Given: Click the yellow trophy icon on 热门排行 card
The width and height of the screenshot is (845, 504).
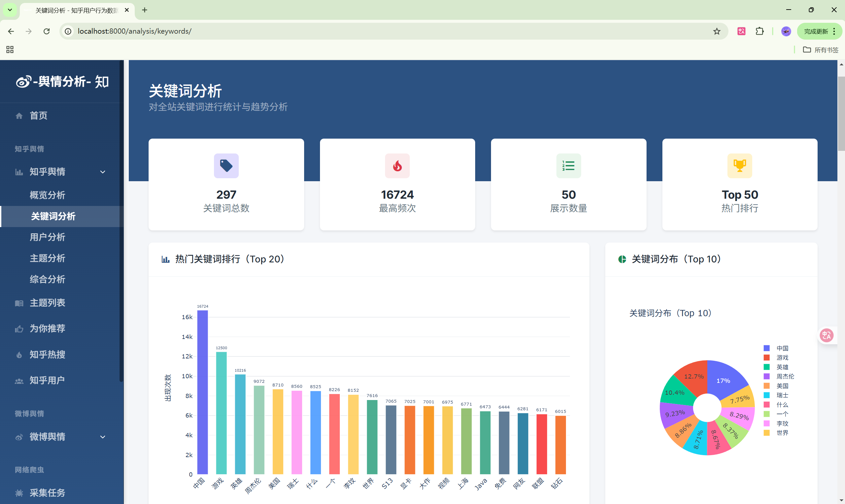Looking at the screenshot, I should (x=739, y=166).
